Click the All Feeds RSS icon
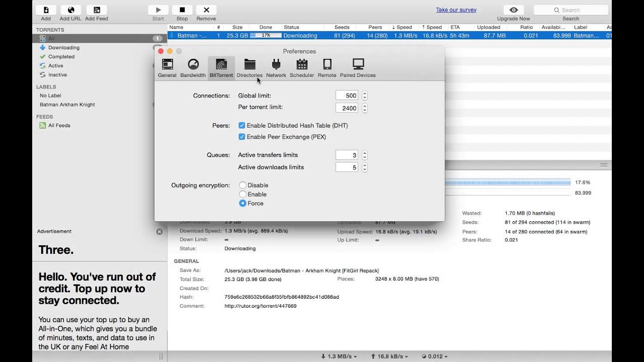 (42, 126)
